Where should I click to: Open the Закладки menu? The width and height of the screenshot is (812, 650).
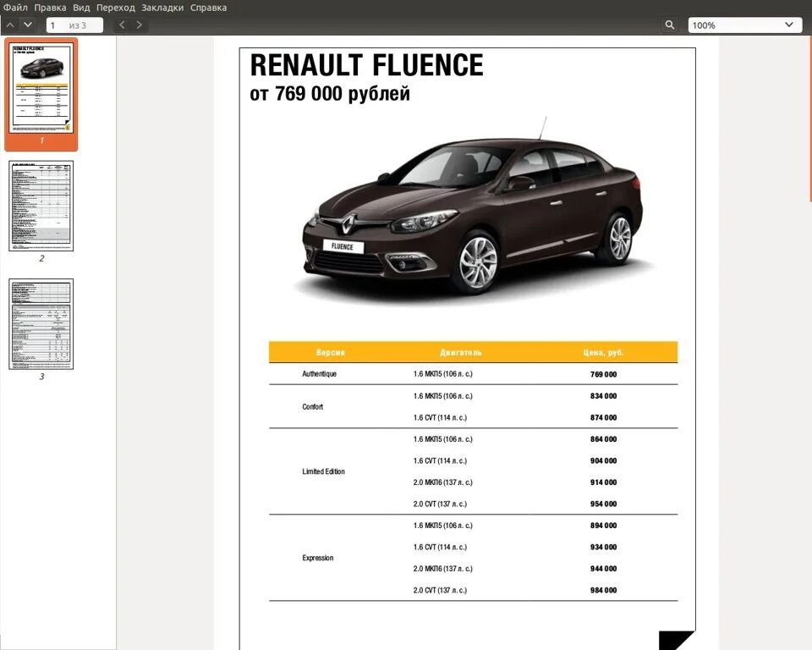pos(162,8)
